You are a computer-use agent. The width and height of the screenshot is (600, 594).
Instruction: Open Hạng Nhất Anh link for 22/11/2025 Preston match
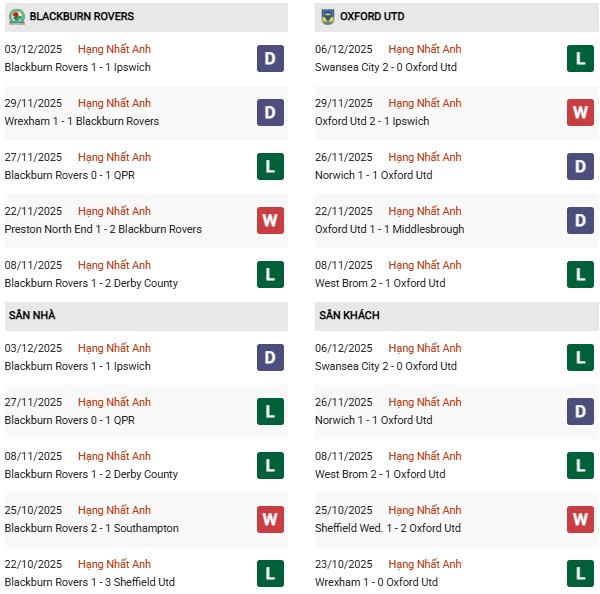click(114, 211)
